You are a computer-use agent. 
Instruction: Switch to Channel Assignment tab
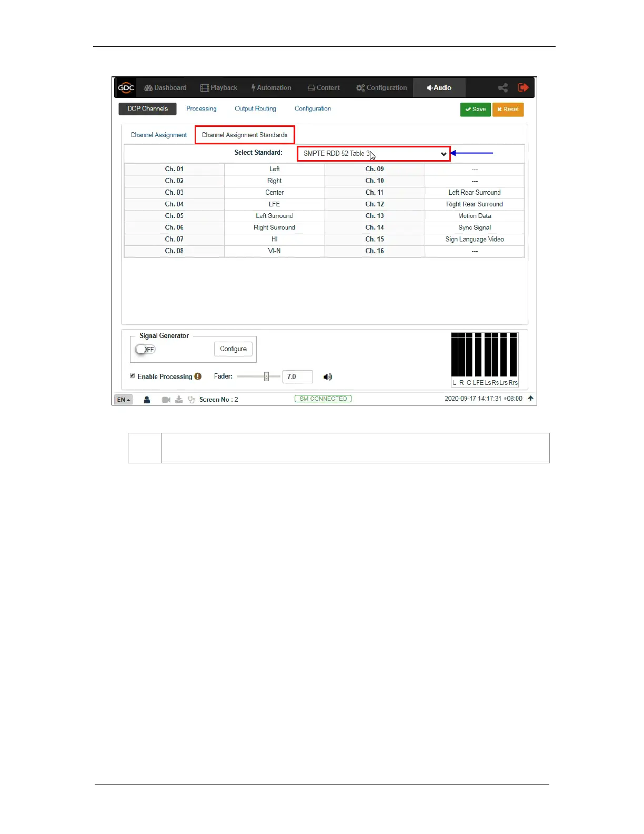pos(158,135)
